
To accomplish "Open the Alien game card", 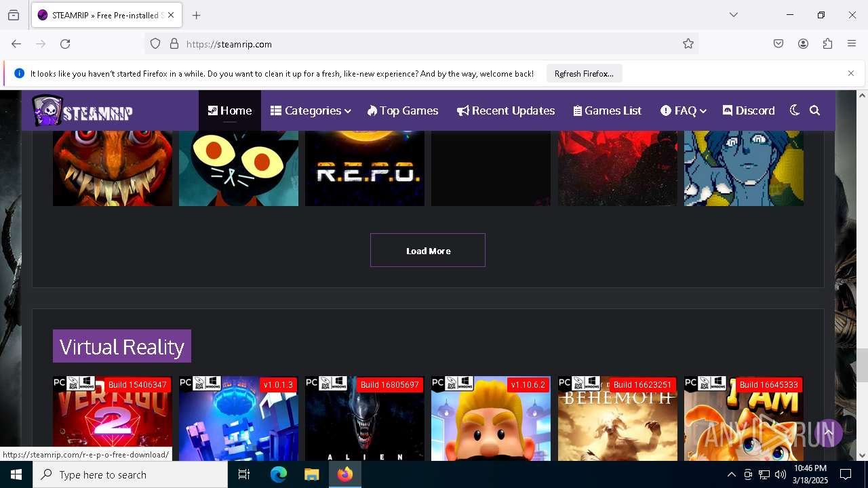I will tap(365, 418).
